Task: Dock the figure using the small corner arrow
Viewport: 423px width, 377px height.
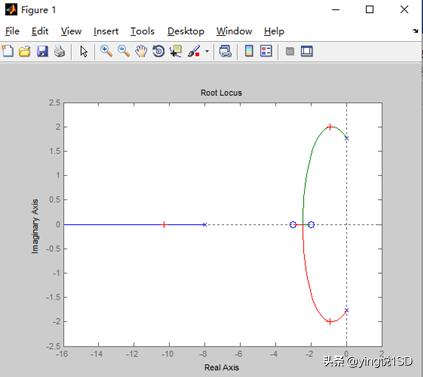Action: (x=415, y=31)
